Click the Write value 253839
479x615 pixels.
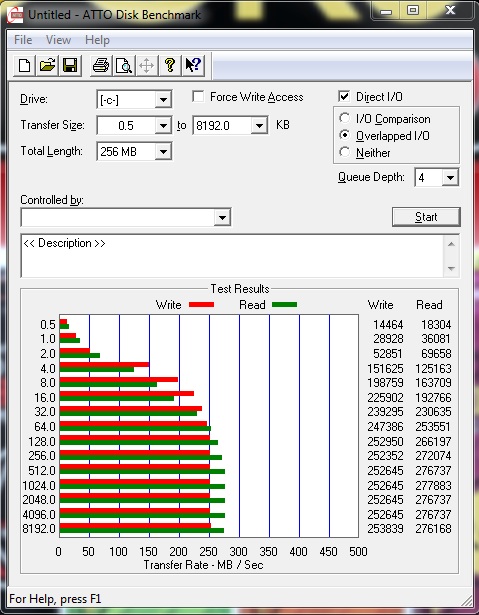[x=385, y=529]
